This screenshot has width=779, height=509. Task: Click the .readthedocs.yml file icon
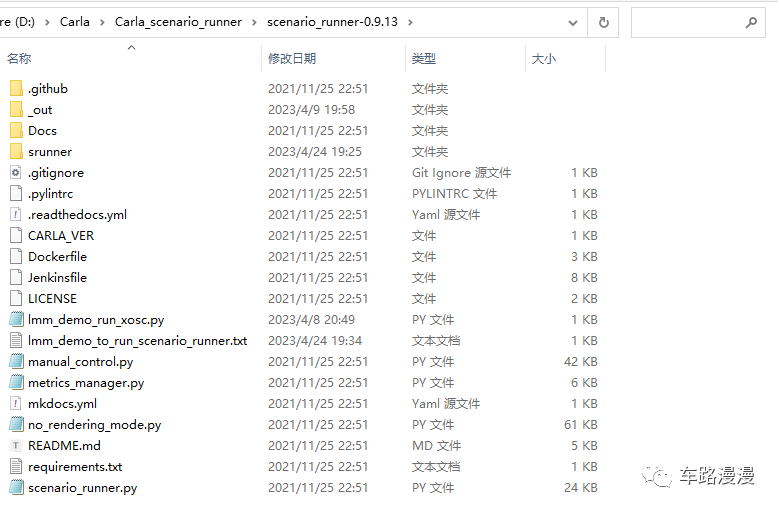(16, 215)
